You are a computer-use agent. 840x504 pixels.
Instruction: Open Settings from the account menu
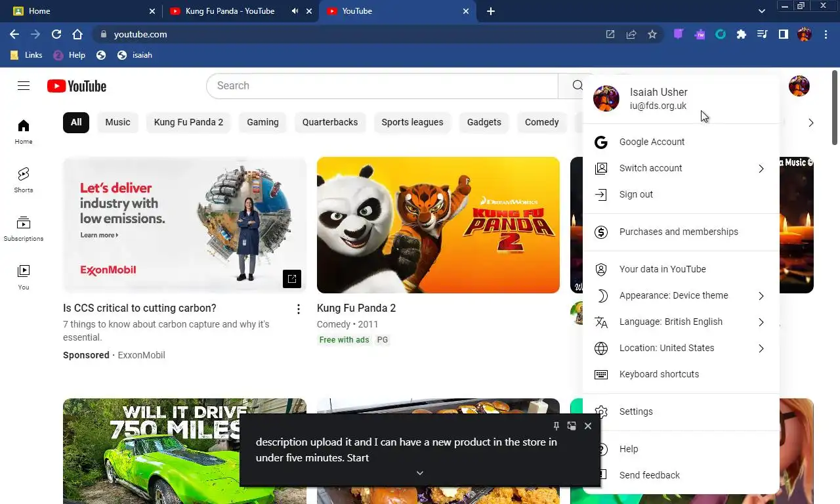click(681, 411)
